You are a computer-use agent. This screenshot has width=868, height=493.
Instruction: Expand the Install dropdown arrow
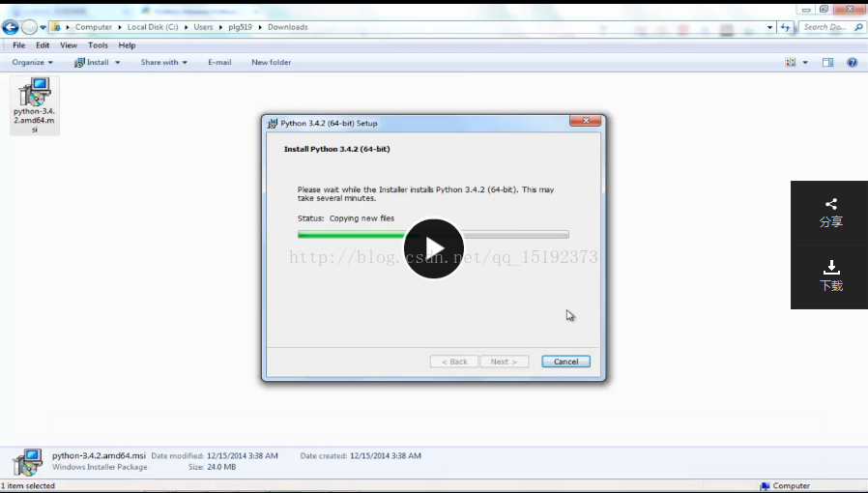117,63
